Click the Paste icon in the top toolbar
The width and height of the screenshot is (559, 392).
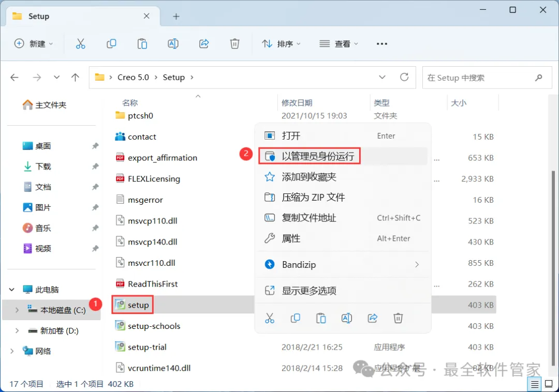142,44
